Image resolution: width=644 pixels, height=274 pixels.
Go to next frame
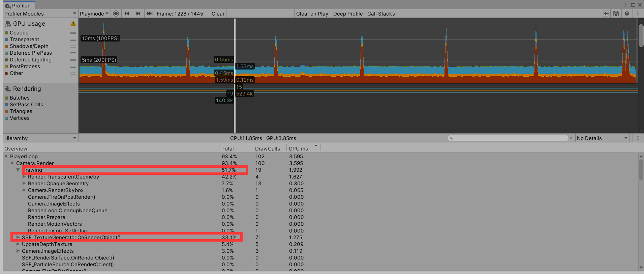138,13
